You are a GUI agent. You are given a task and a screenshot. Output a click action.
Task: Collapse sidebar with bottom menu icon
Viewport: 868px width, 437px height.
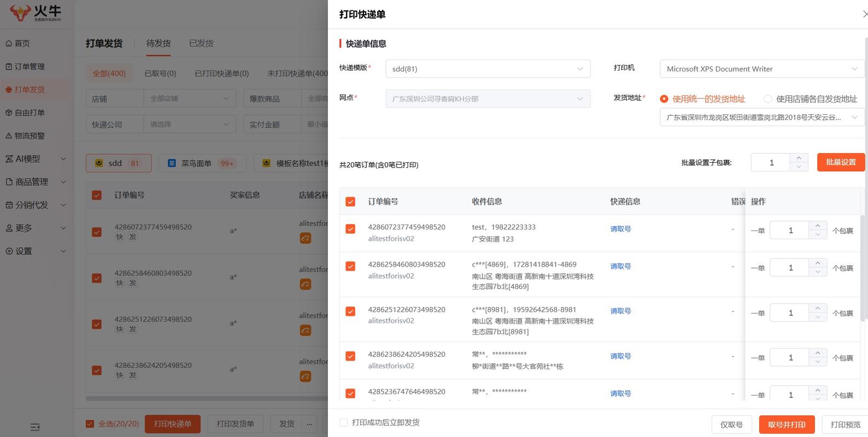(35, 427)
